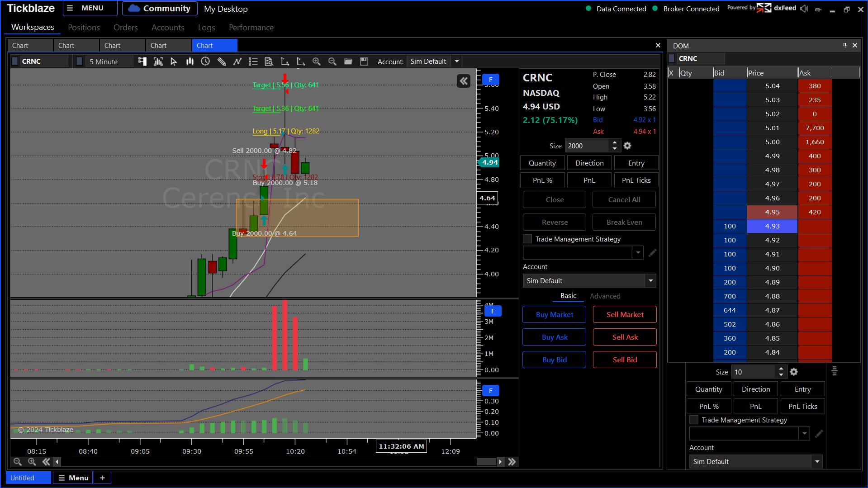Click the clock session icon in toolbar
868x488 pixels.
[205, 62]
